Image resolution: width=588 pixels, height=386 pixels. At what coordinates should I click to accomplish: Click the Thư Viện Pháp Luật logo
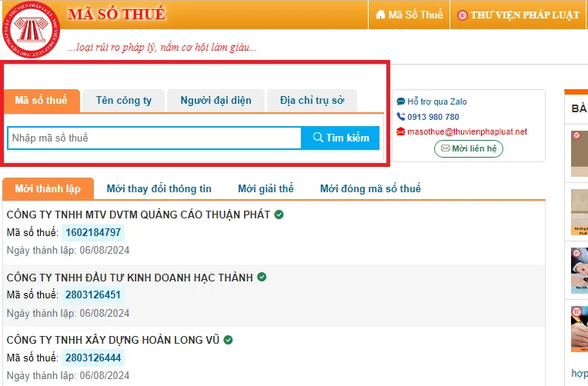point(31,31)
